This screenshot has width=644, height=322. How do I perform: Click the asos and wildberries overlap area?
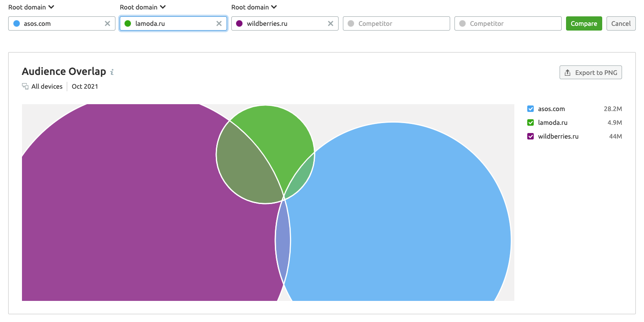(x=283, y=241)
